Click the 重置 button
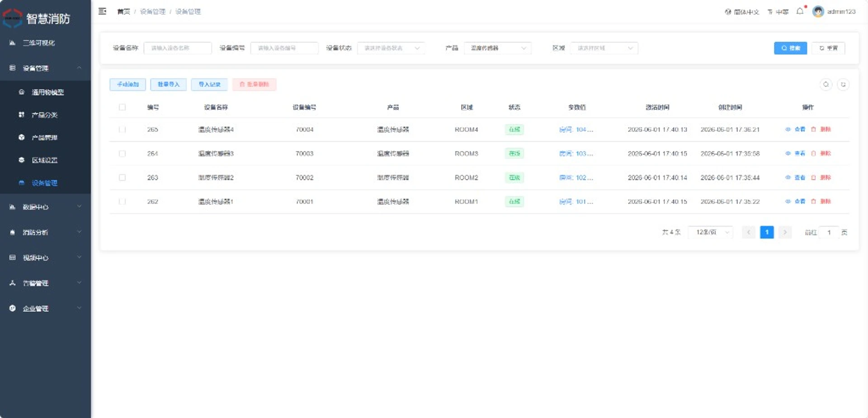This screenshot has width=868, height=418. 828,48
